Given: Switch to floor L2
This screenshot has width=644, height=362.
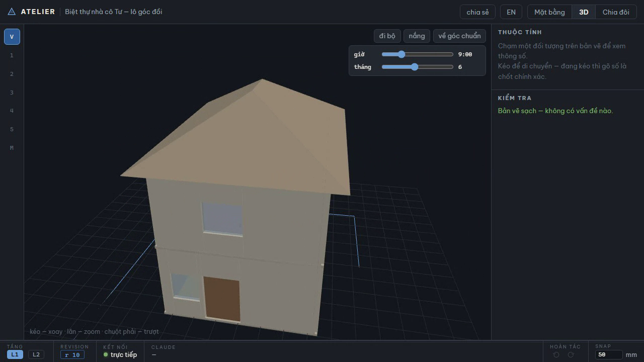Looking at the screenshot, I should (36, 354).
